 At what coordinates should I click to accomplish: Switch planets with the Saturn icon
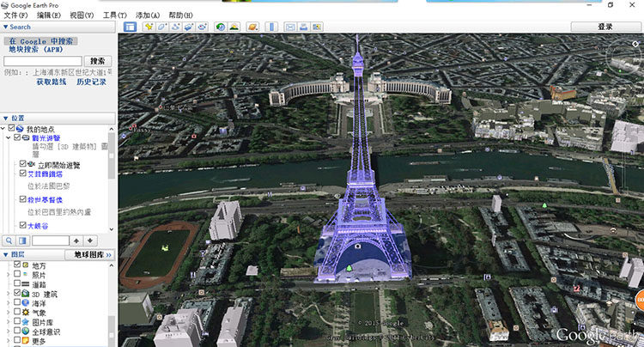pyautogui.click(x=252, y=27)
